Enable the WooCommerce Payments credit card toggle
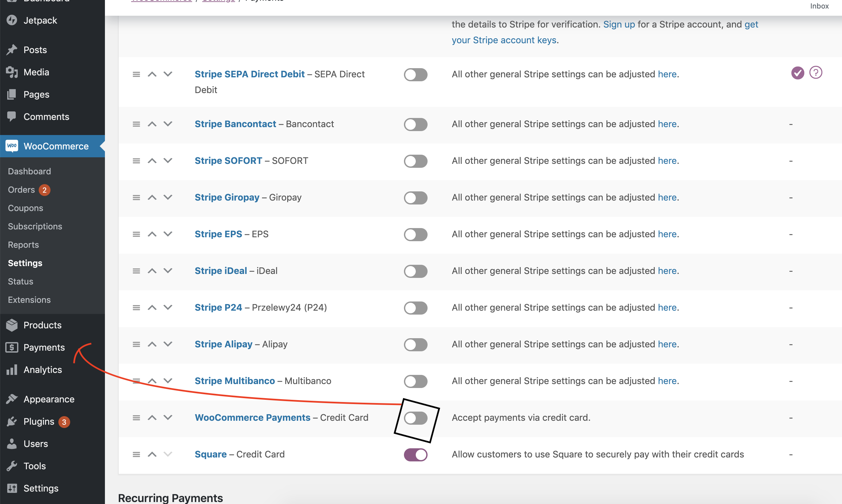 (x=415, y=418)
